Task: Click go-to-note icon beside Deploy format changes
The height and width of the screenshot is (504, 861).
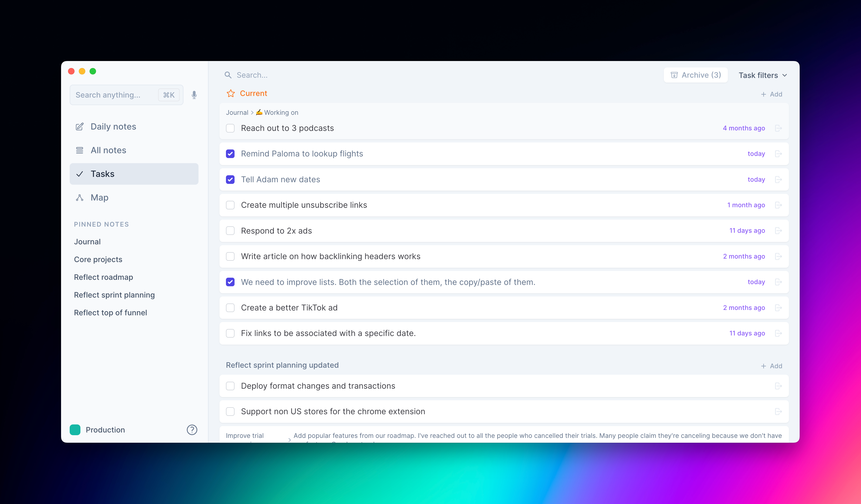Action: point(778,386)
